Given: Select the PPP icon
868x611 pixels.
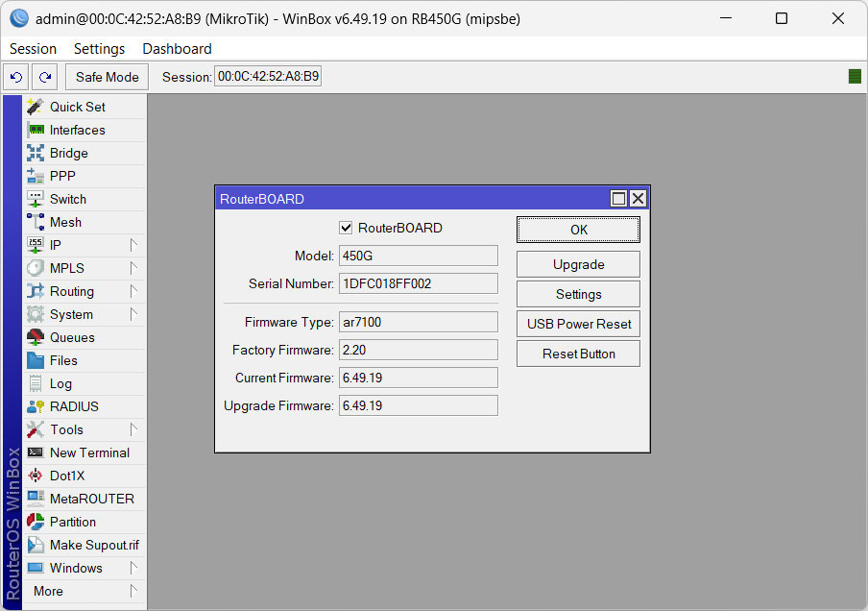Looking at the screenshot, I should click(x=36, y=176).
